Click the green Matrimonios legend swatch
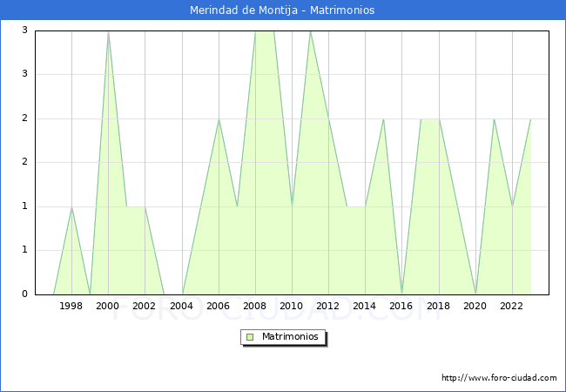This screenshot has height=392, width=566. [250, 336]
